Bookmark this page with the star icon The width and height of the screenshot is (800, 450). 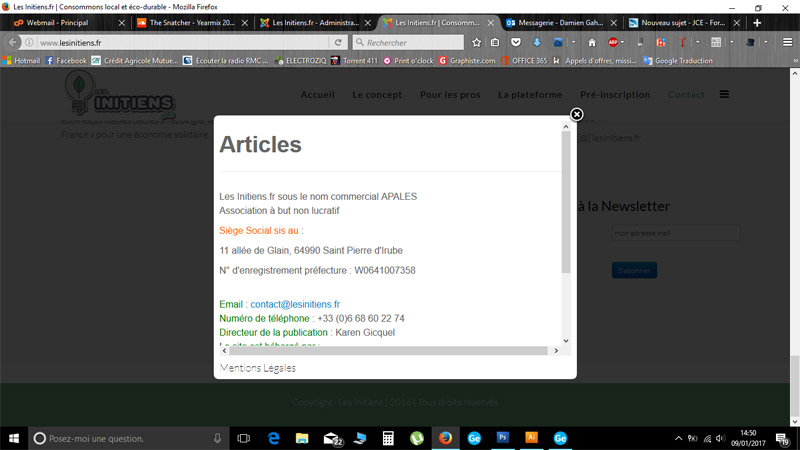coord(477,42)
